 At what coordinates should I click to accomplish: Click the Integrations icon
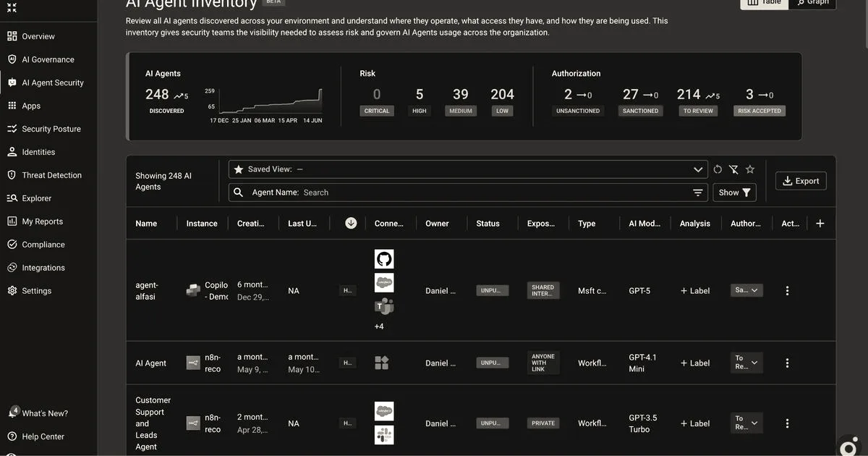[12, 268]
